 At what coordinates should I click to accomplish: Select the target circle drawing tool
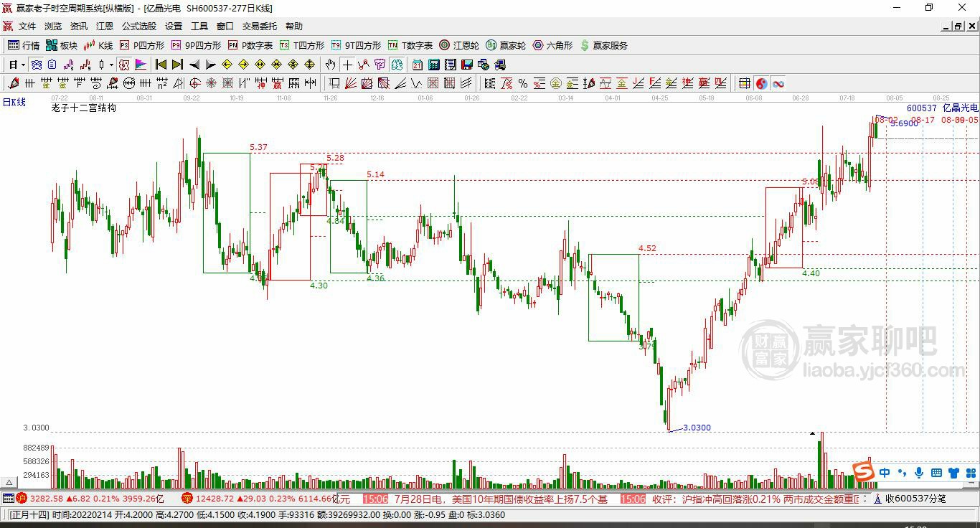click(194, 83)
